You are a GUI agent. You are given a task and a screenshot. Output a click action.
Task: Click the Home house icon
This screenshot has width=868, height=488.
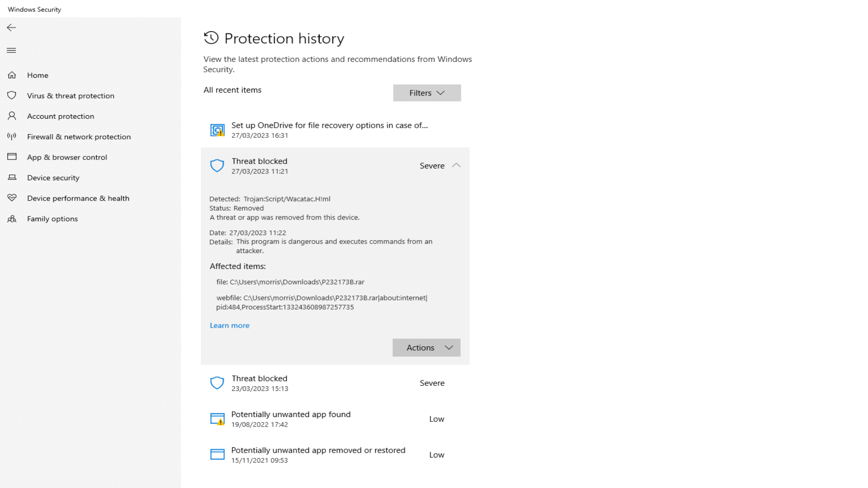(x=12, y=75)
